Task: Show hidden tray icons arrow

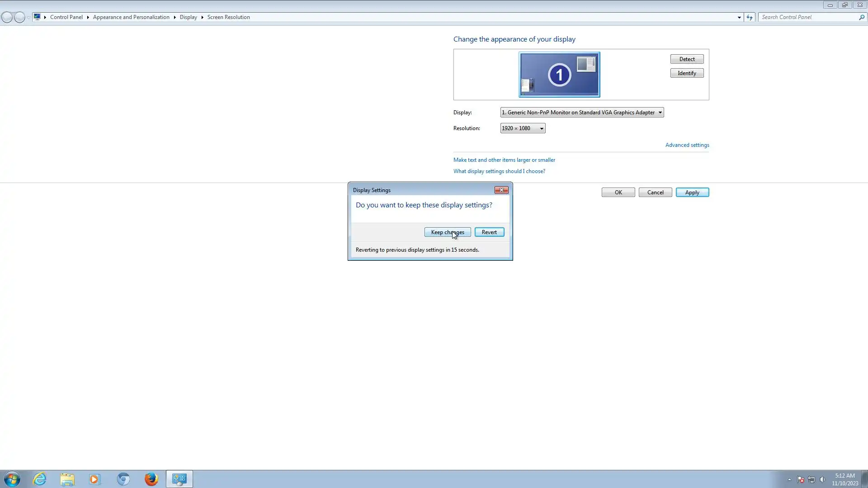Action: pyautogui.click(x=789, y=479)
